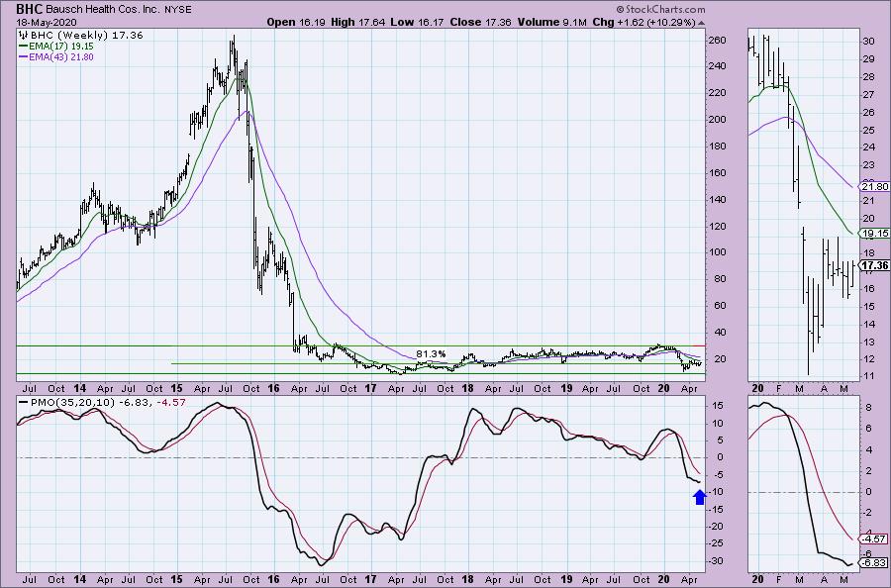The height and width of the screenshot is (588, 891).
Task: Click the 260 label on main price axis
Action: point(717,41)
